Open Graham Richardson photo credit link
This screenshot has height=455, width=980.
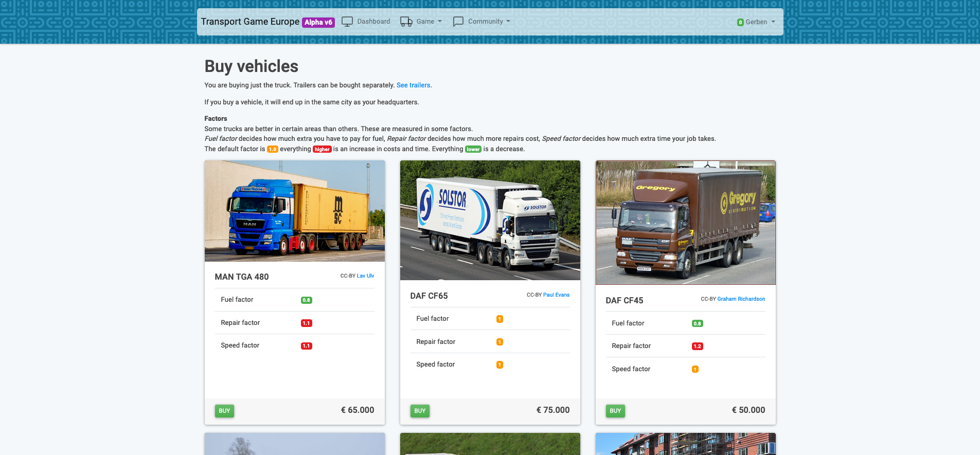(741, 299)
